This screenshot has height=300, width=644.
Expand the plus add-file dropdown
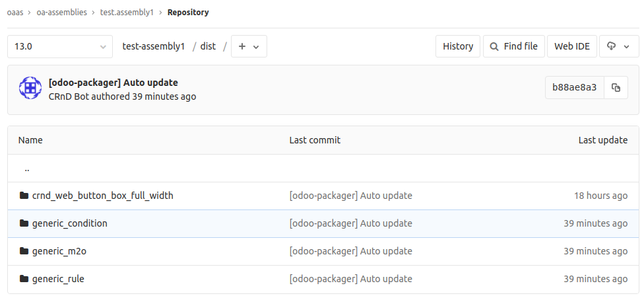point(249,46)
